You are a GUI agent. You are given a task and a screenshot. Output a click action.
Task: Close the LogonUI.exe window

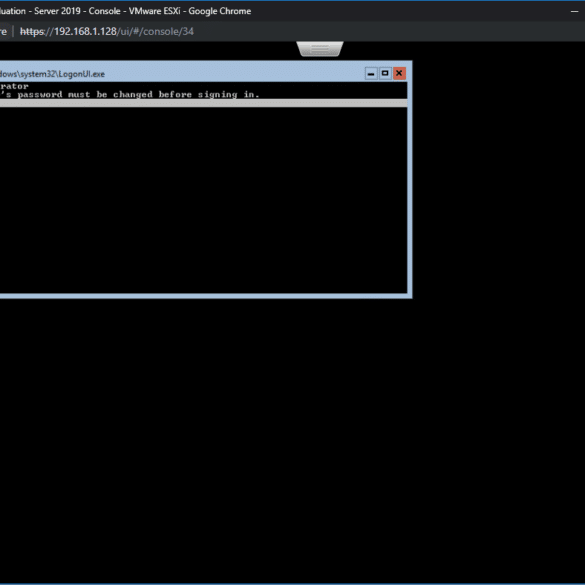(399, 73)
